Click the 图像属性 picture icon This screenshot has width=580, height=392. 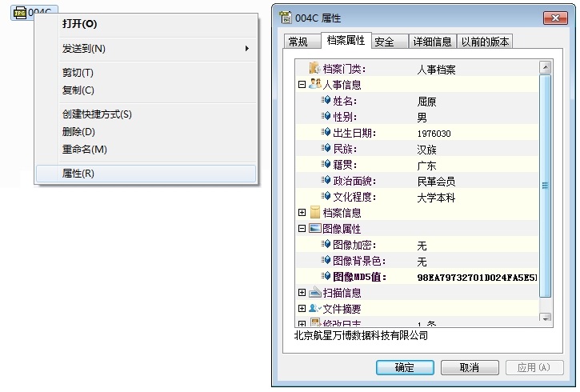(x=314, y=228)
